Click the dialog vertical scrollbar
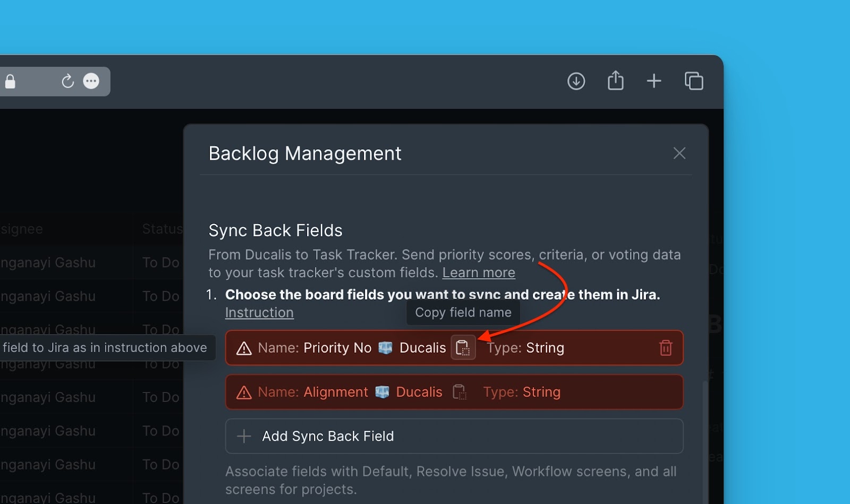The image size is (850, 504). (x=705, y=442)
